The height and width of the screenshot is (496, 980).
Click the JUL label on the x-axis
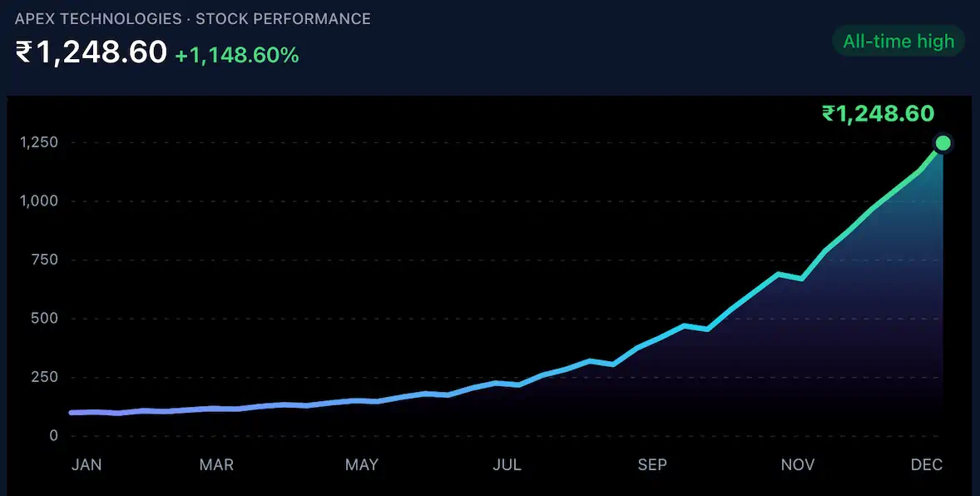507,464
